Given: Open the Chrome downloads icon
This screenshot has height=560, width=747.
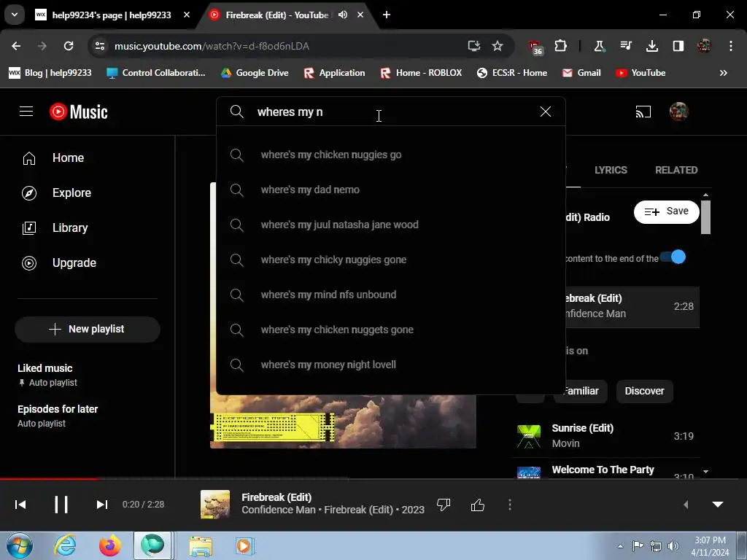Looking at the screenshot, I should [651, 46].
